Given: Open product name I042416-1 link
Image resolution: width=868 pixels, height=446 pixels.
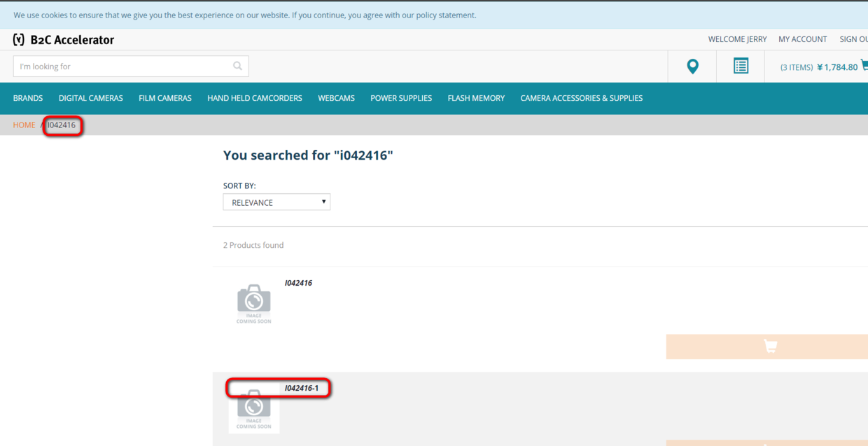Looking at the screenshot, I should pyautogui.click(x=302, y=388).
